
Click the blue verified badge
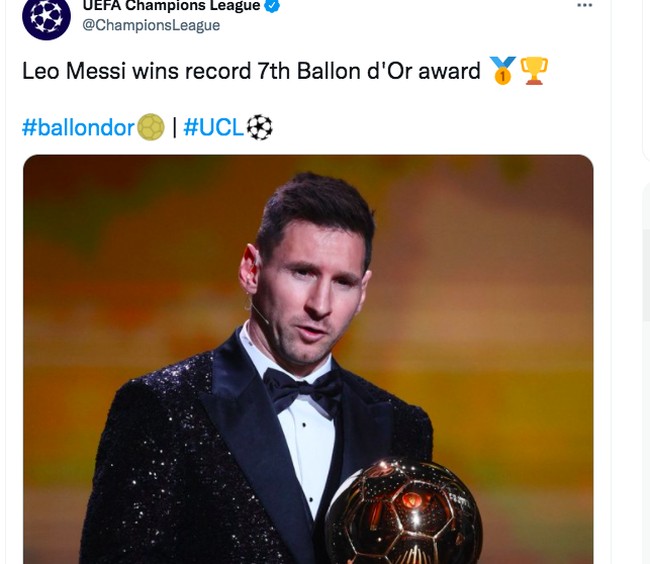click(x=271, y=6)
